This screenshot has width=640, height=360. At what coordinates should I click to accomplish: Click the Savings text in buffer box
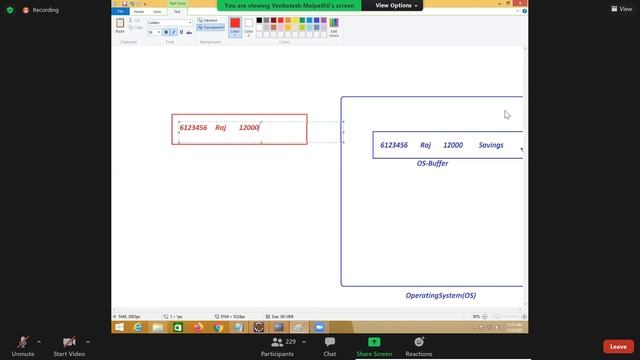click(491, 145)
